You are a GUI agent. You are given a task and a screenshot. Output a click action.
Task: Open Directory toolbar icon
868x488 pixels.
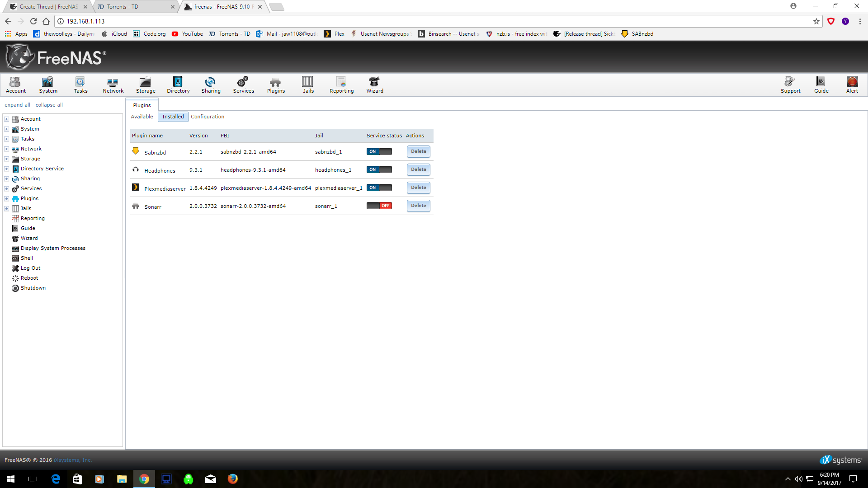178,84
